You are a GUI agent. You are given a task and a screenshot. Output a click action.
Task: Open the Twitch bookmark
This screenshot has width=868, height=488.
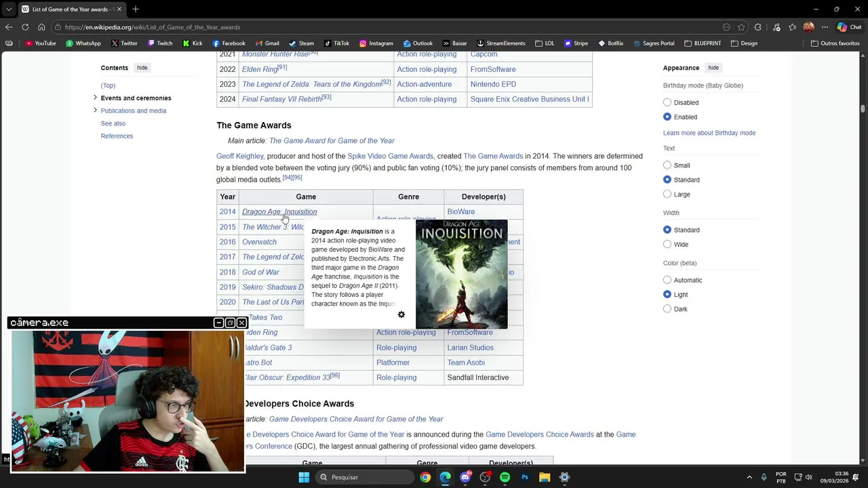click(x=160, y=43)
